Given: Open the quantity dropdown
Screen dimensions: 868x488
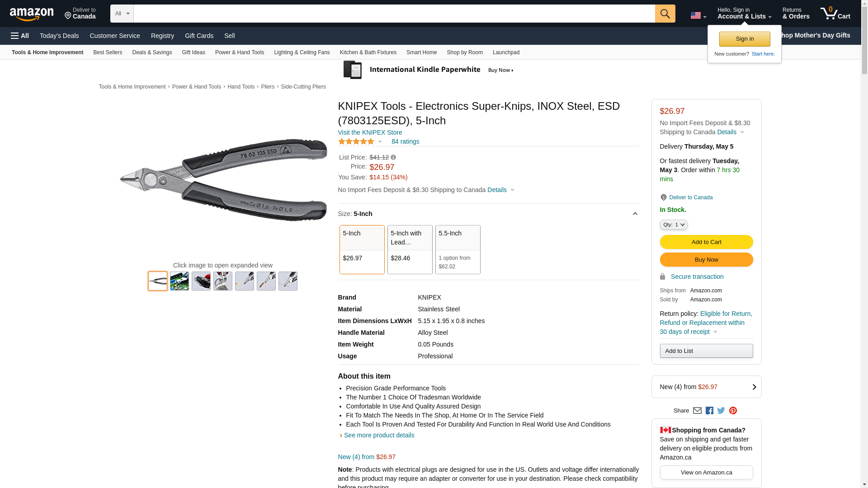Looking at the screenshot, I should [x=674, y=225].
